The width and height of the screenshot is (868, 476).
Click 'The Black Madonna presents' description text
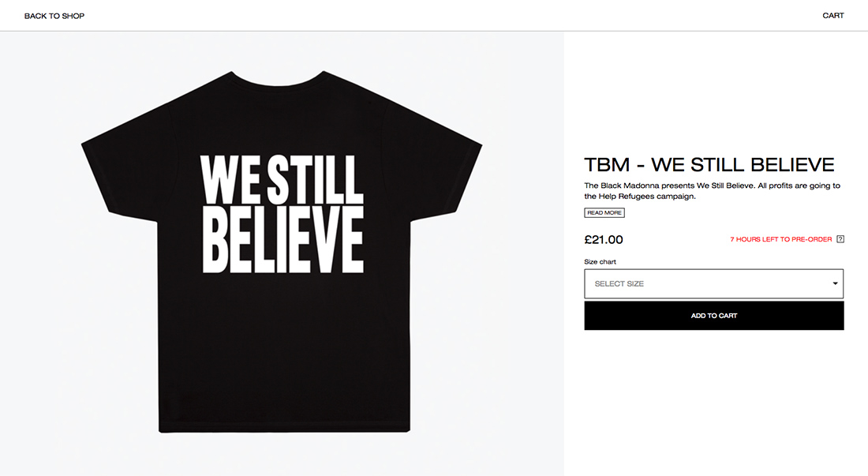[x=634, y=186]
